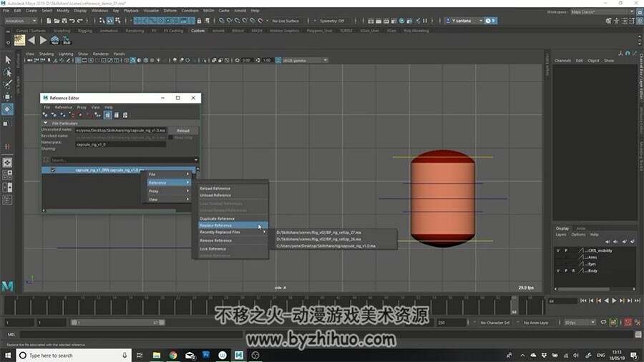The image size is (644, 362).
Task: Activate the Move tool in toolbox
Action: [7, 97]
